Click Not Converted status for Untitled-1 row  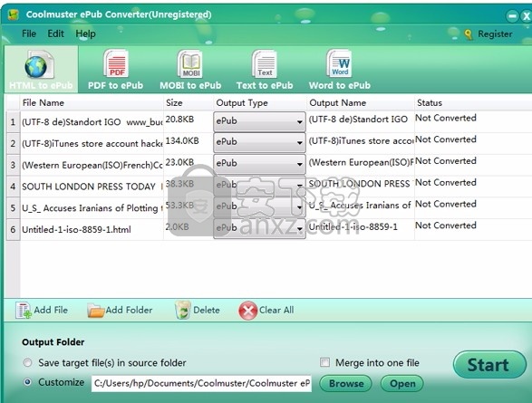(x=446, y=225)
